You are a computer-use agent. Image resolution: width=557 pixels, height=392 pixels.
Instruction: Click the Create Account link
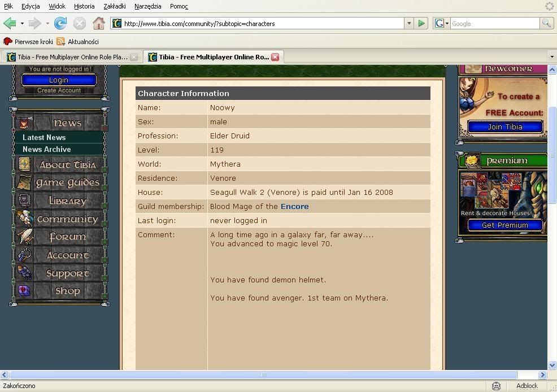[x=59, y=90]
